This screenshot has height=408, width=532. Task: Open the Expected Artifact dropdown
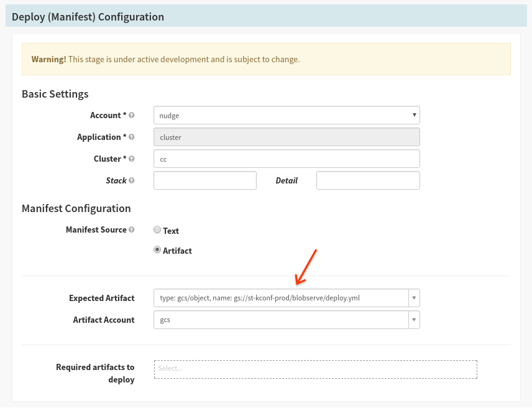280,298
